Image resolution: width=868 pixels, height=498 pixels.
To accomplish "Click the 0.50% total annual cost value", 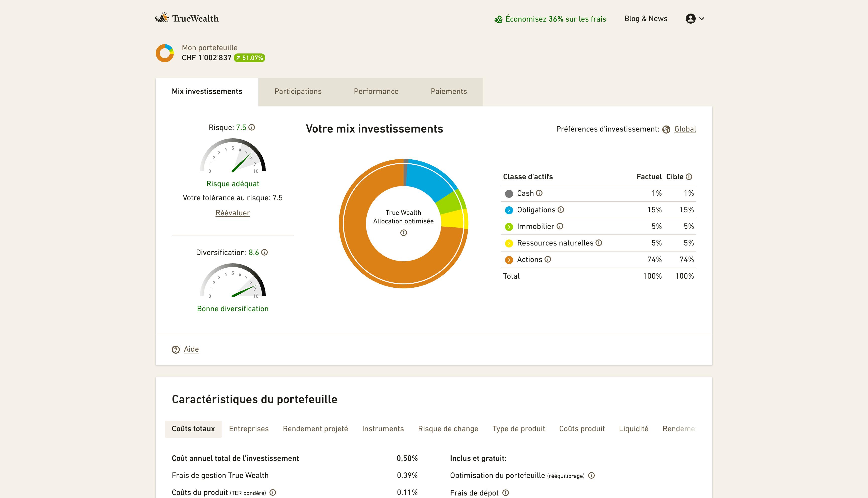I will (407, 458).
